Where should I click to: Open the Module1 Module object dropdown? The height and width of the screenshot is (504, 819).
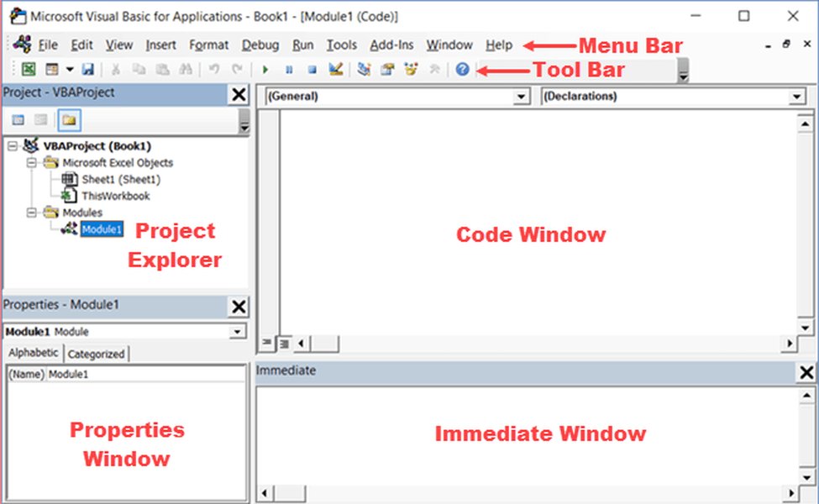click(237, 332)
